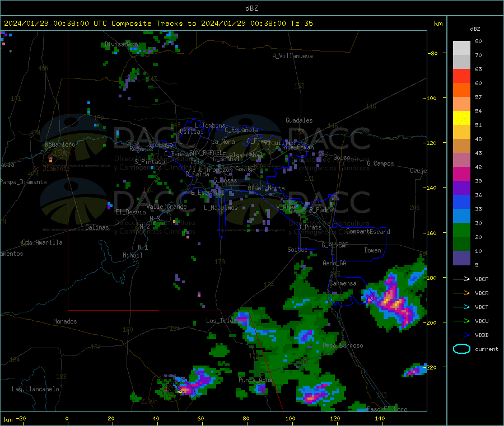Click the white VBCP arrow in legend

click(x=461, y=279)
